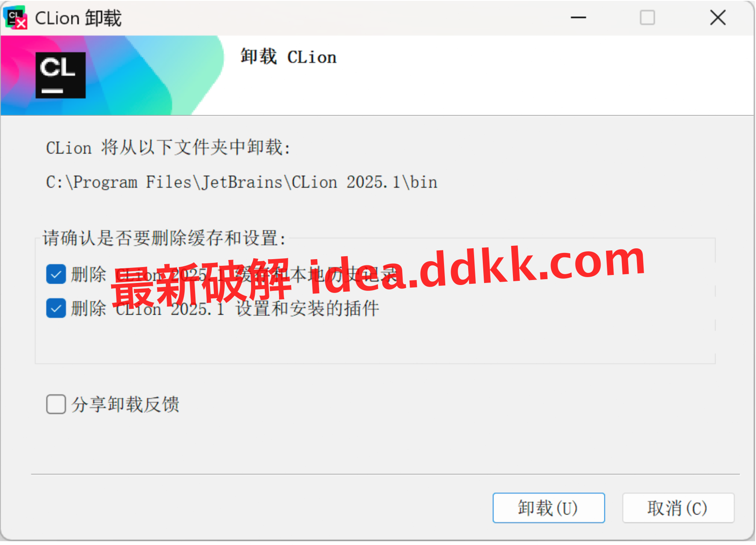Viewport: 756px width, 545px height.
Task: Click the C:\Program Files\JetBrains install path text
Action: click(241, 182)
